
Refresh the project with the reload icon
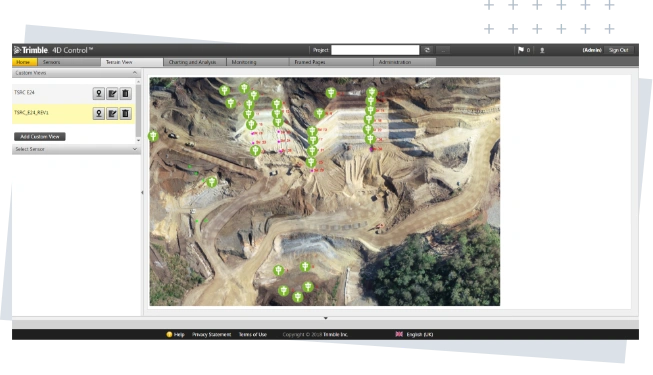point(427,50)
